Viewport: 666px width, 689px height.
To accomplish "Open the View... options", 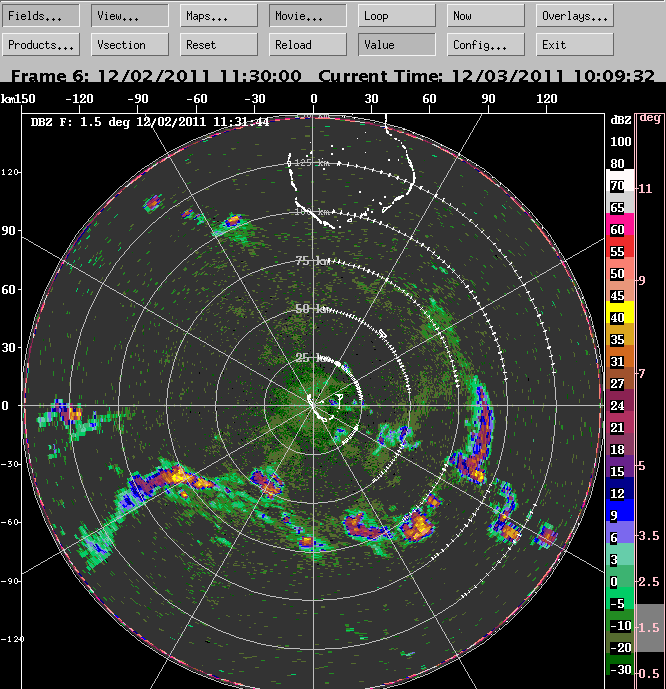I will click(x=130, y=16).
